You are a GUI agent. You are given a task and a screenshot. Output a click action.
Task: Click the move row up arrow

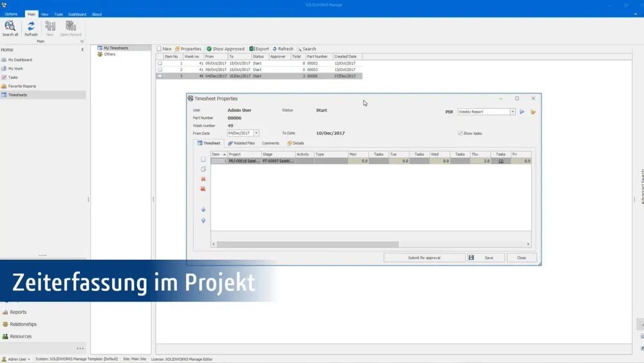tap(204, 210)
